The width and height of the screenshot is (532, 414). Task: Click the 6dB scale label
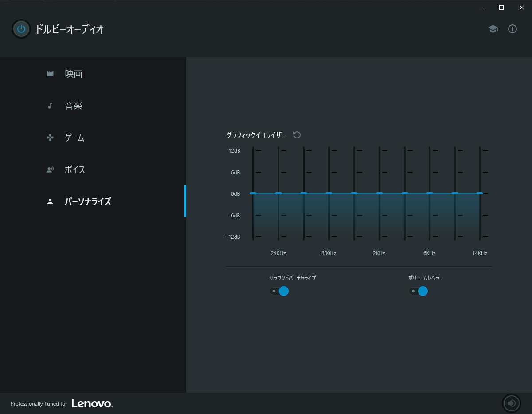[x=235, y=172]
